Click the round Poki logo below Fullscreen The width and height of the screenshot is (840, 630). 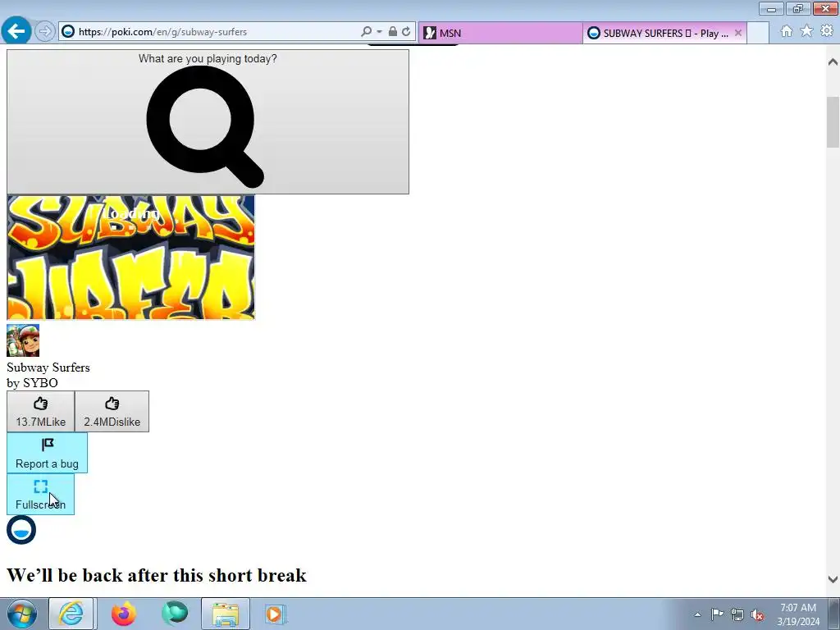[x=21, y=530]
